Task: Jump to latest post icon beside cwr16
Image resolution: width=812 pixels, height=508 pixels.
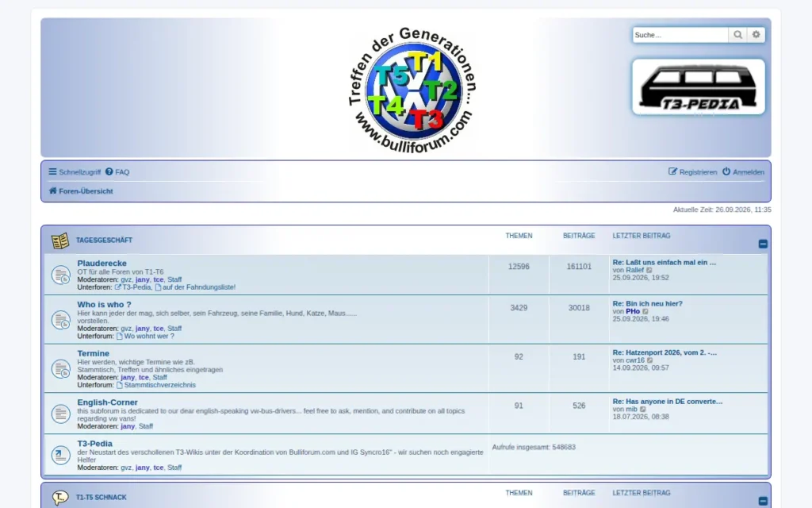Action: point(650,360)
